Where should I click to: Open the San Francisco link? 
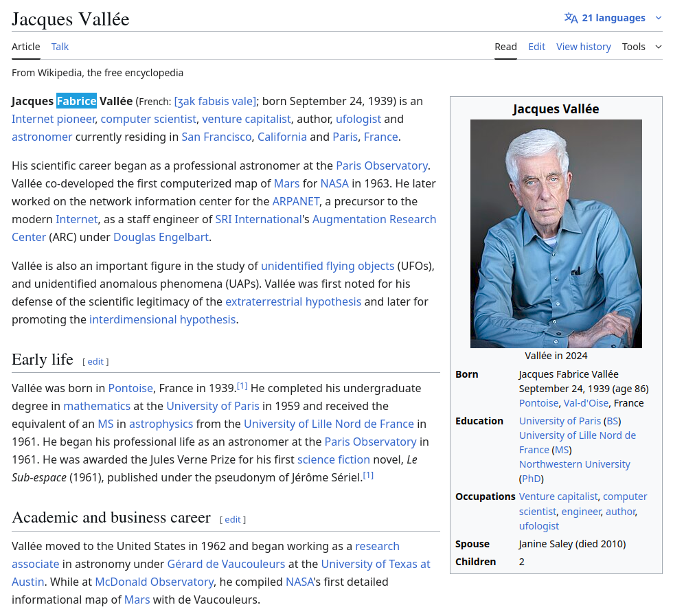point(216,137)
